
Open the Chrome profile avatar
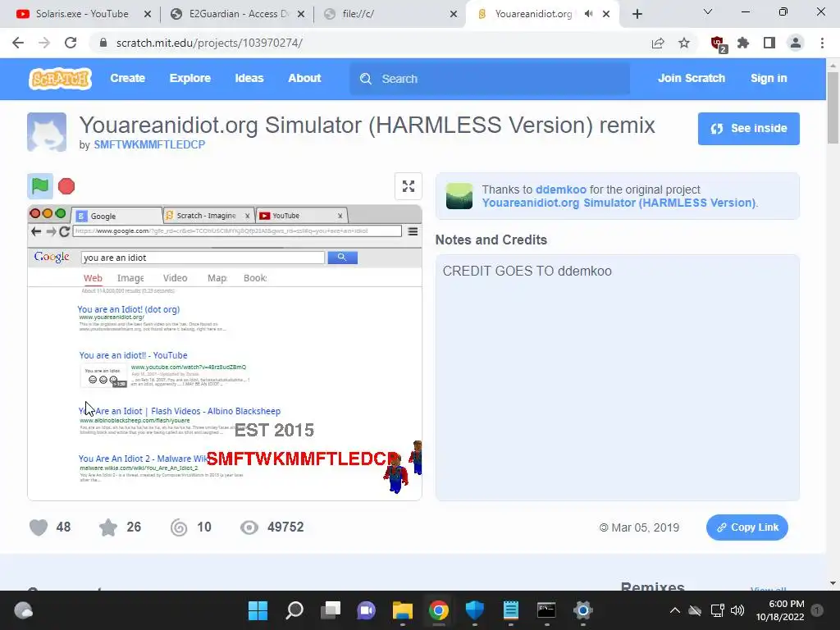796,43
